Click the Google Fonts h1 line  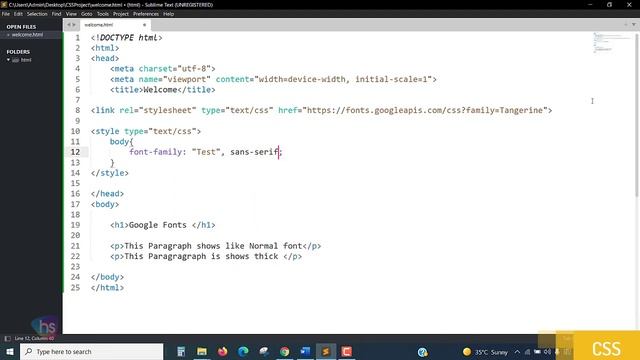[162, 225]
